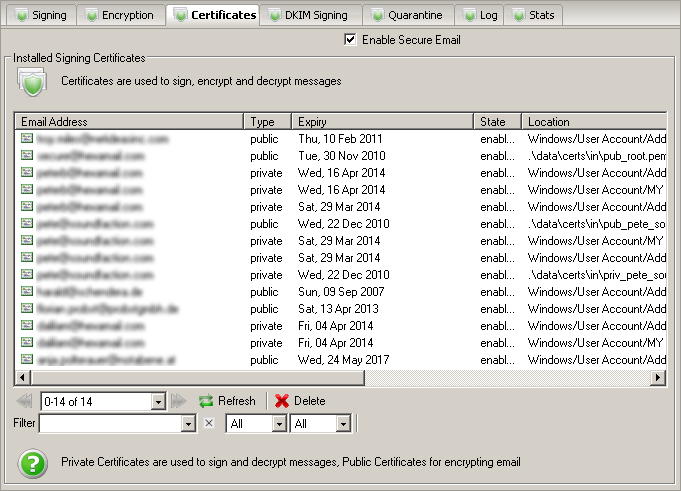Click inside the Filter input field

111,424
